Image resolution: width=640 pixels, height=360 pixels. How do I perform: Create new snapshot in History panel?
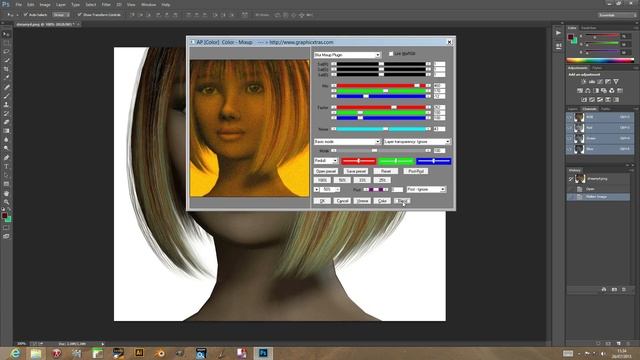point(614,290)
